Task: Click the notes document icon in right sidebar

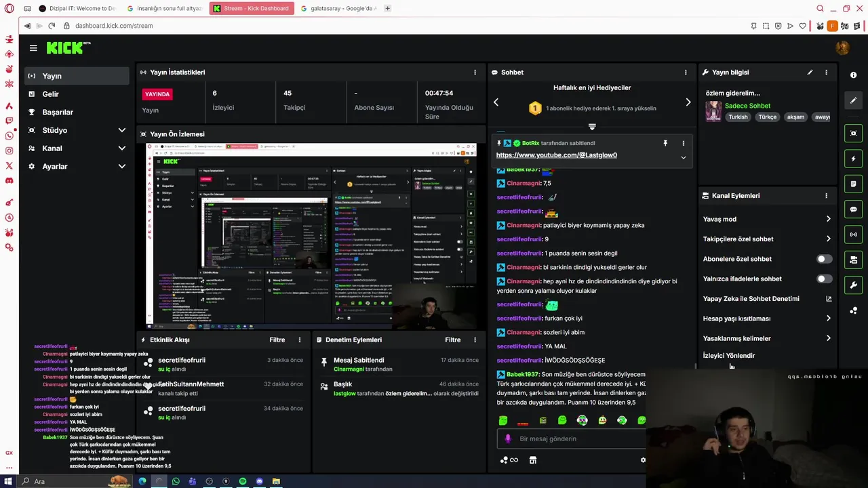Action: (x=853, y=184)
